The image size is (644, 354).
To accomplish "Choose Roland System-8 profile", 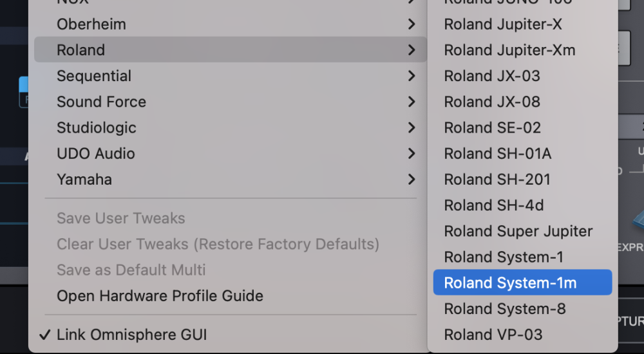I will pyautogui.click(x=505, y=309).
